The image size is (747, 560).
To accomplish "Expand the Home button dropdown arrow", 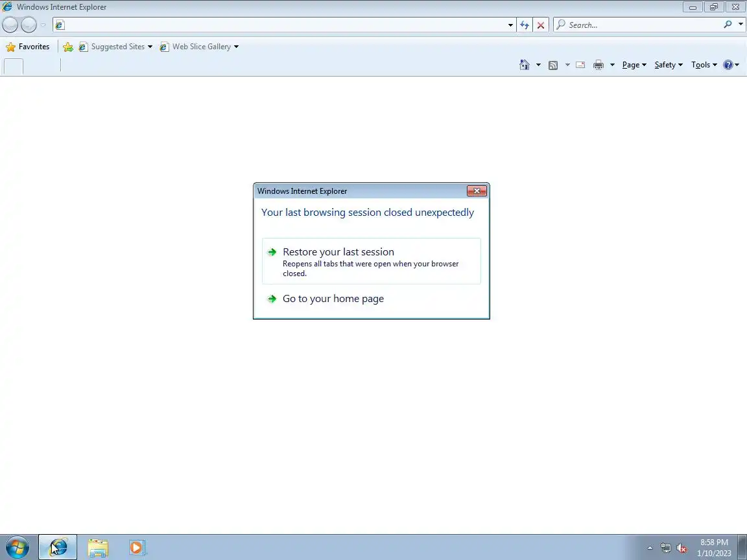I will tap(538, 65).
